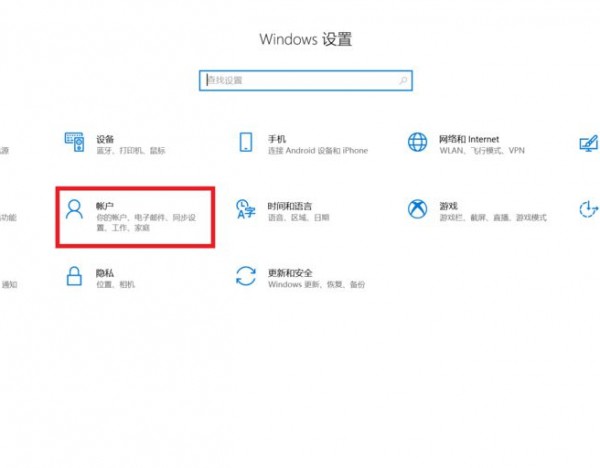Click the 语音、区域、日期 description

pyautogui.click(x=298, y=217)
